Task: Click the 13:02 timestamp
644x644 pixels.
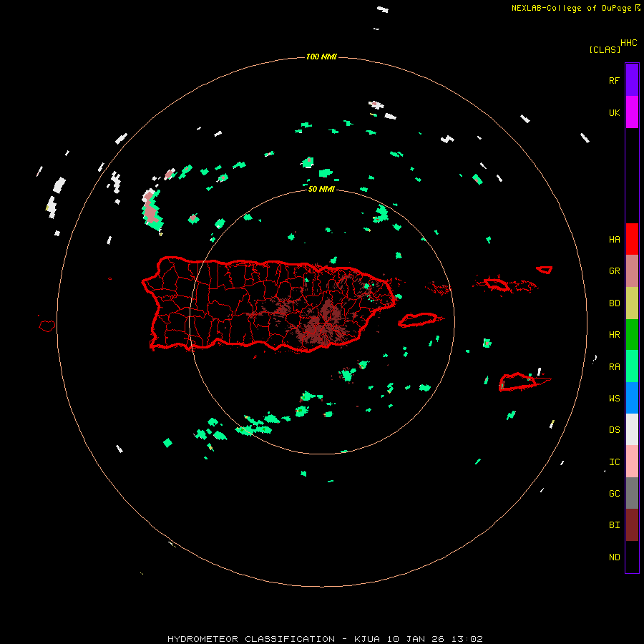Action: point(467,639)
